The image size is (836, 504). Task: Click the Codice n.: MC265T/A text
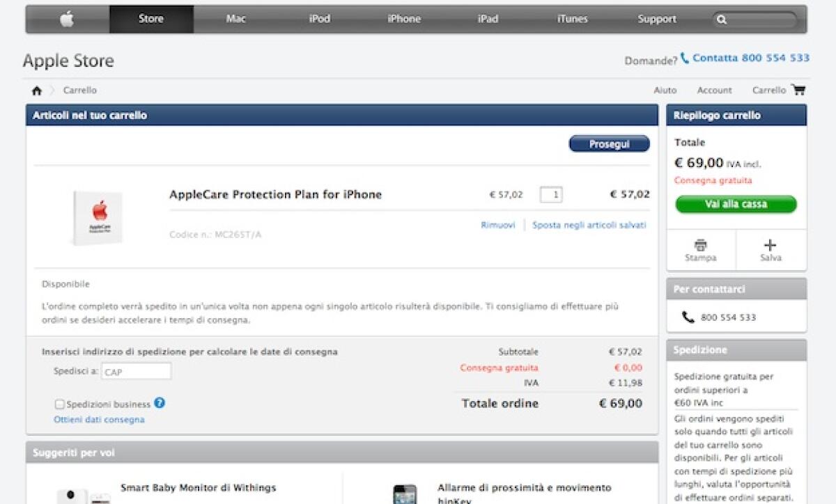215,235
